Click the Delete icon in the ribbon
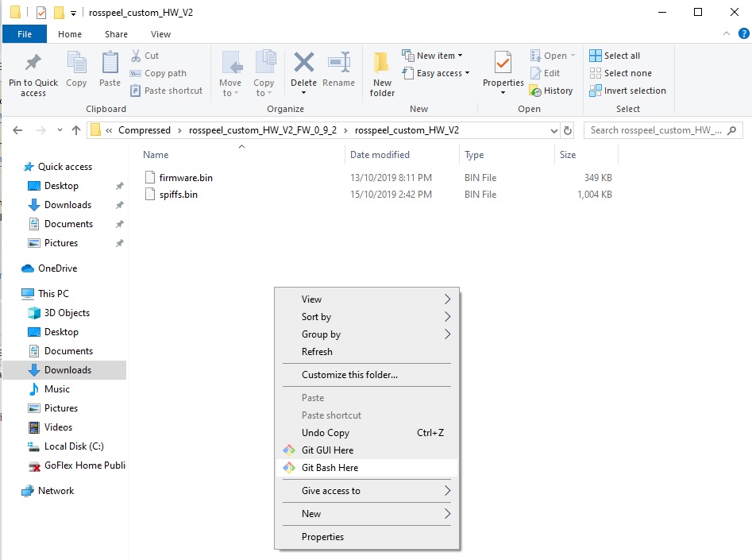The height and width of the screenshot is (560, 752). 303,64
